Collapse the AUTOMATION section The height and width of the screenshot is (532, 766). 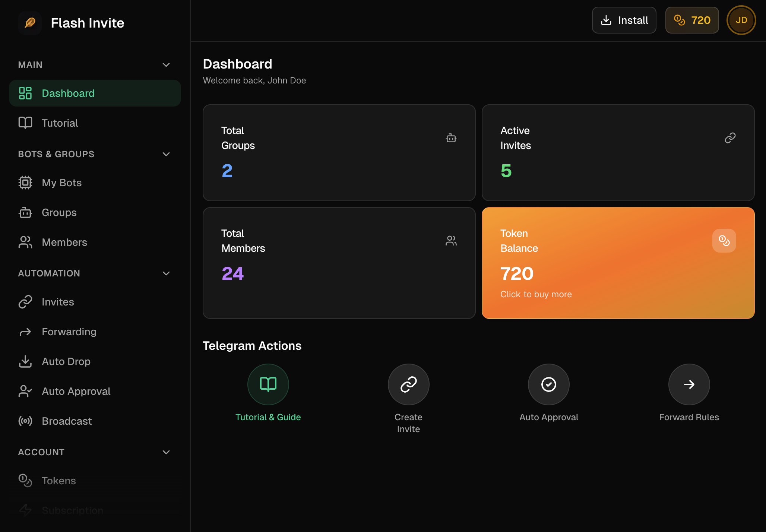tap(166, 273)
